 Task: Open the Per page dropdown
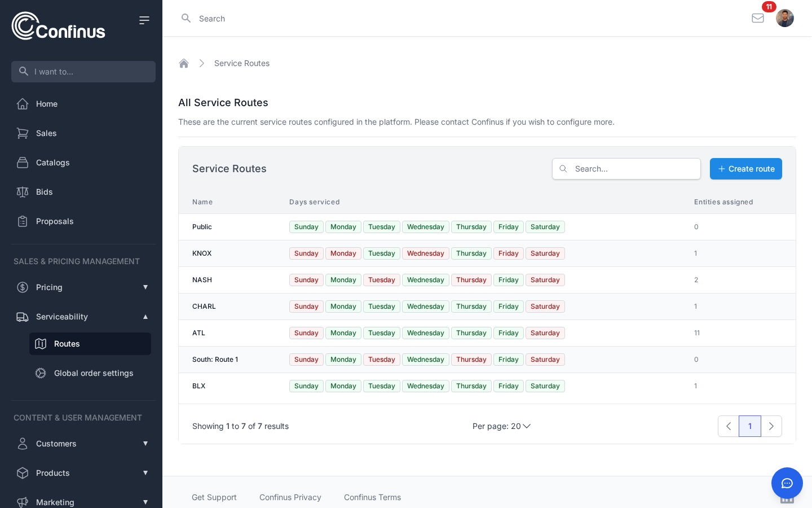pos(501,426)
